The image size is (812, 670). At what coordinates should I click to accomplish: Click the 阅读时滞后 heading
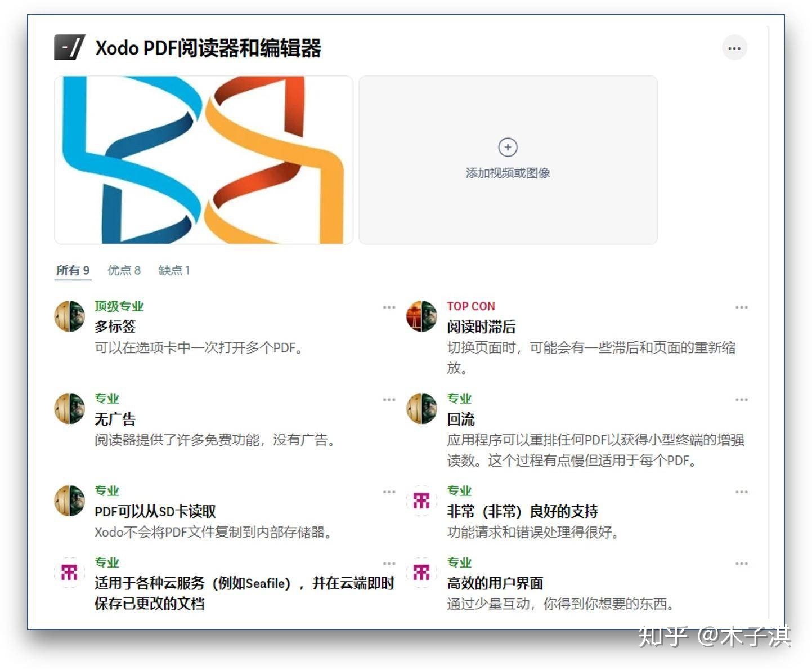481,327
